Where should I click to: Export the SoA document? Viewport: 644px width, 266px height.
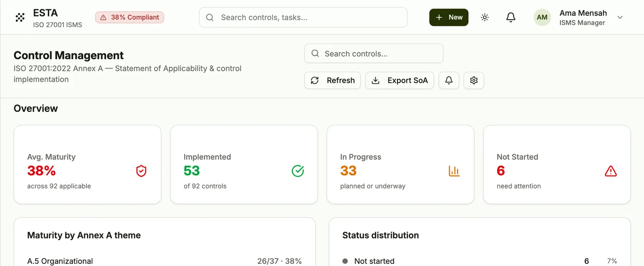point(400,80)
